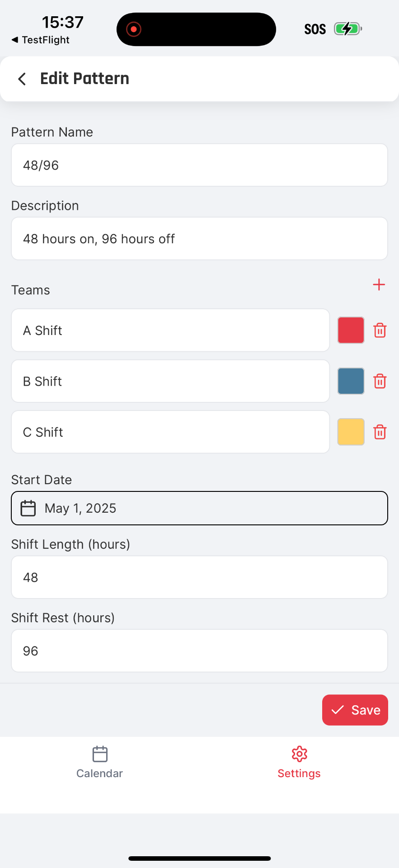
Task: Save the edited pattern
Action: [355, 710]
